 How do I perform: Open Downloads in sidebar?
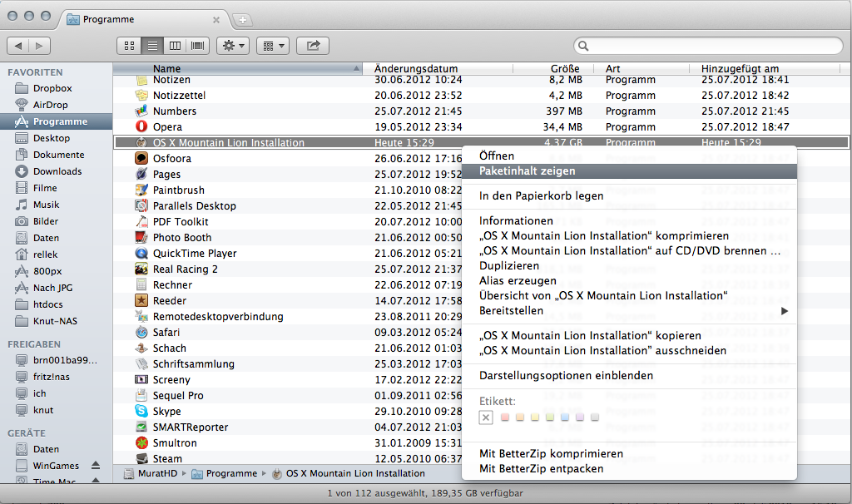(57, 171)
